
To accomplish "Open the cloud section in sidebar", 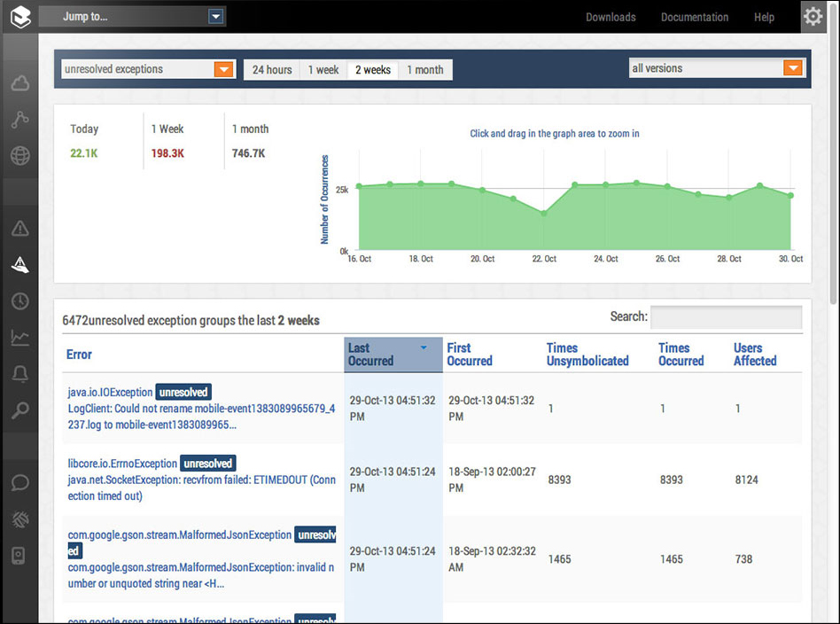I will (x=20, y=83).
